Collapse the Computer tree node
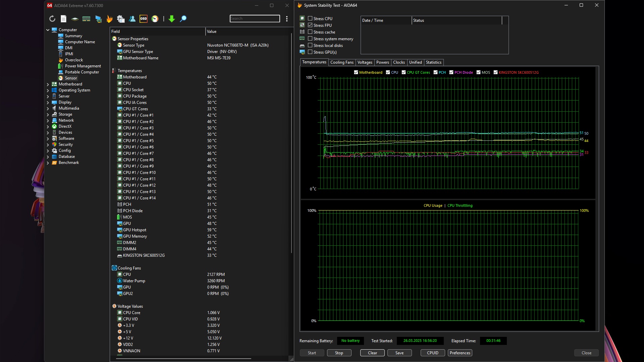Image resolution: width=644 pixels, height=362 pixels. (48, 30)
